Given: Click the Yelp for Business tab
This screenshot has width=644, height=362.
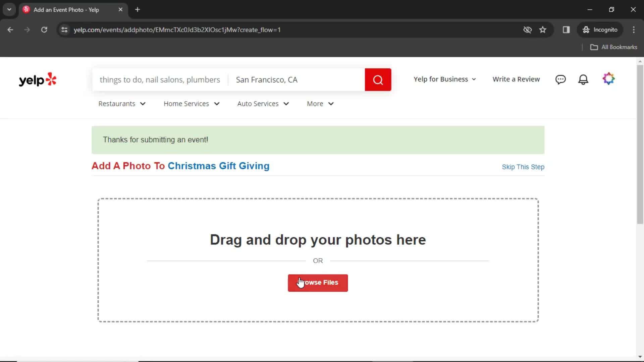Looking at the screenshot, I should [442, 79].
